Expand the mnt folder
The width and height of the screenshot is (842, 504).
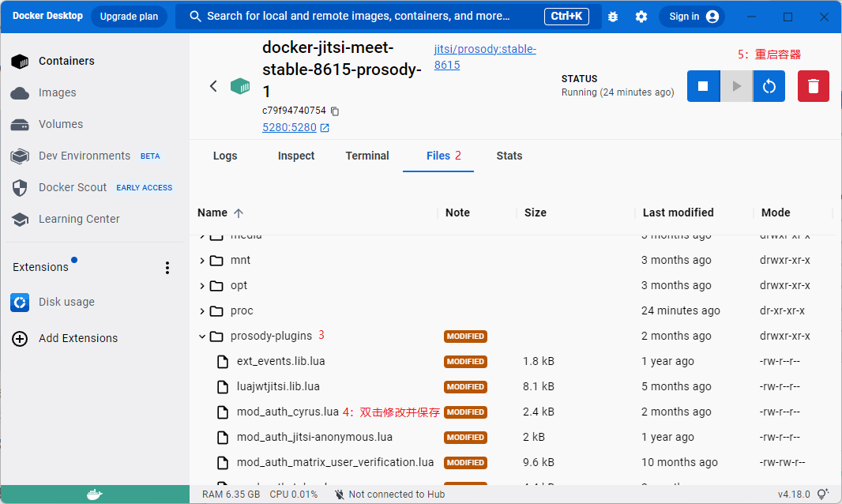pyautogui.click(x=202, y=261)
